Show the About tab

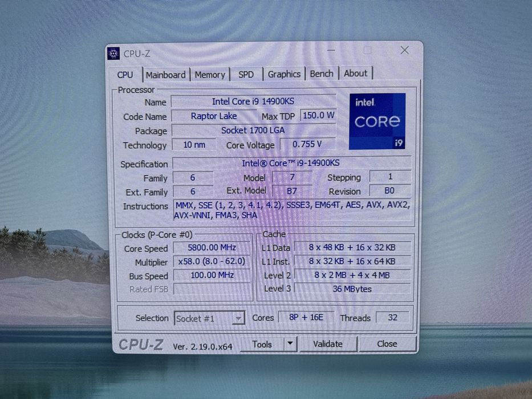[356, 74]
